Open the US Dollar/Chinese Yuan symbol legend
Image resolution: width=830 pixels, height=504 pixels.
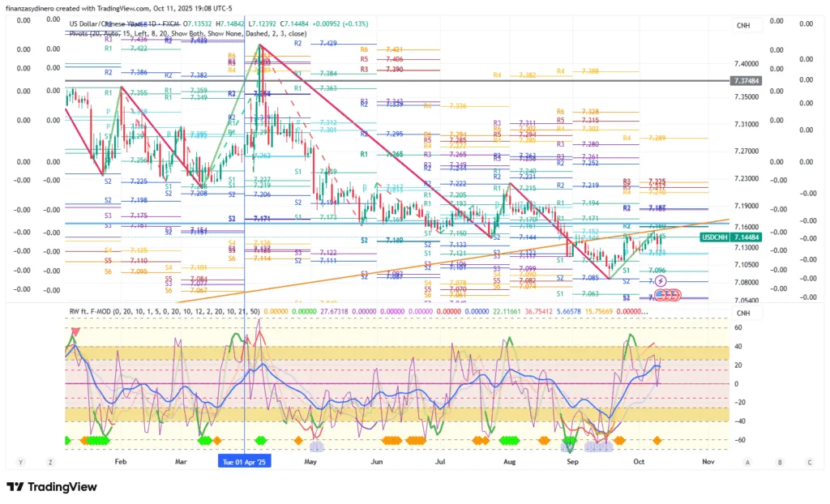tap(122, 23)
